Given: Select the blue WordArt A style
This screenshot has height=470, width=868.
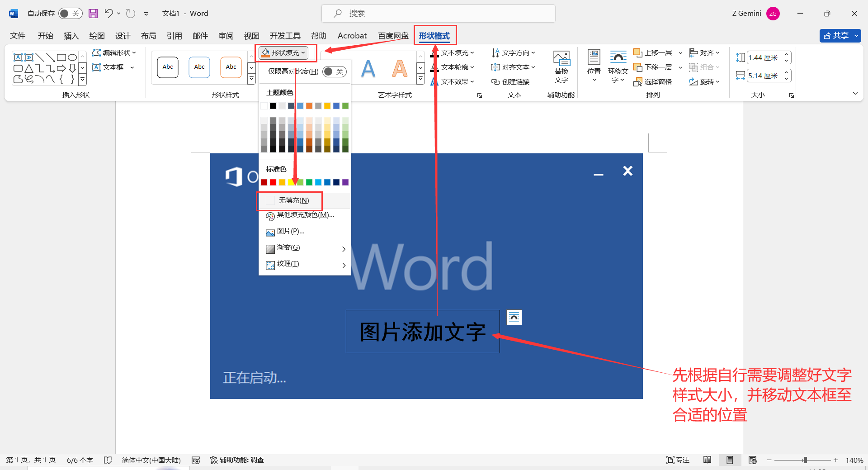Looking at the screenshot, I should [368, 69].
